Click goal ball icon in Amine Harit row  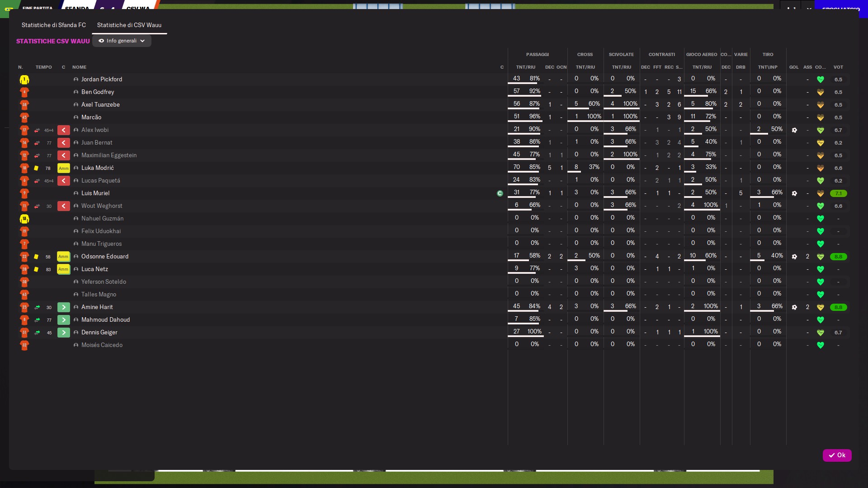click(x=794, y=307)
